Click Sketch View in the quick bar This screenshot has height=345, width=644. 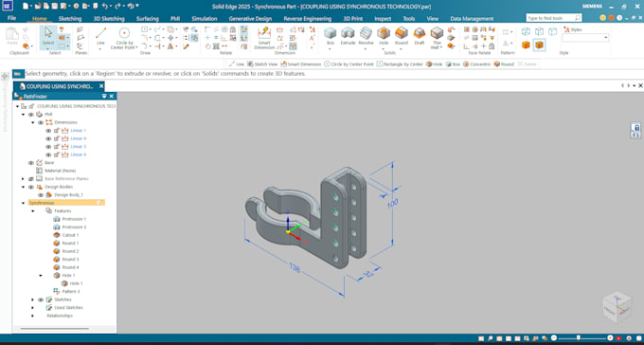(x=262, y=64)
